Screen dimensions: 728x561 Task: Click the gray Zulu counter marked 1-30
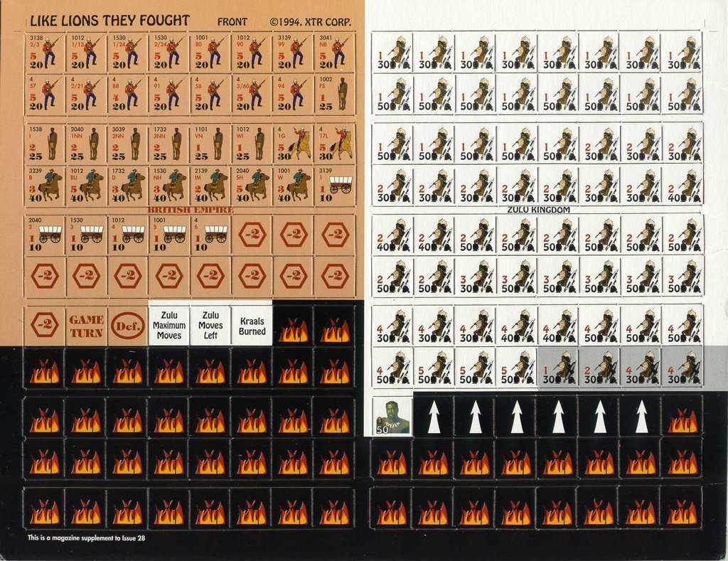click(x=558, y=368)
